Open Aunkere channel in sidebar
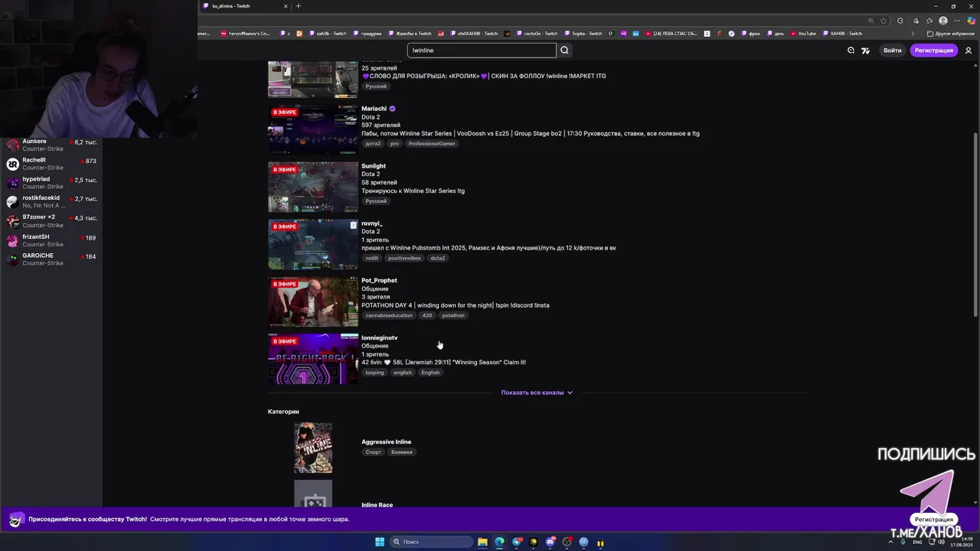This screenshot has width=980, height=551. (51, 145)
